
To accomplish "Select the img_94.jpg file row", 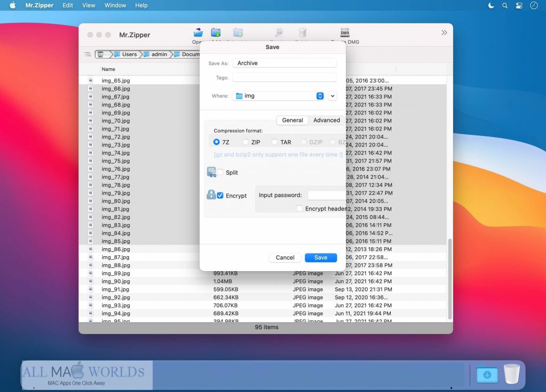I will [x=262, y=313].
